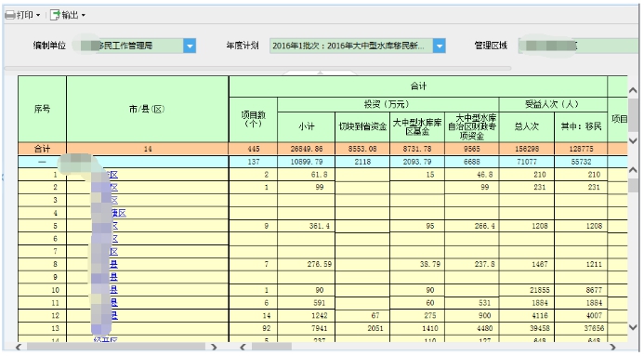This screenshot has width=644, height=356.
Task: Click left arrow of left horizontal scrollbar
Action: click(19, 347)
